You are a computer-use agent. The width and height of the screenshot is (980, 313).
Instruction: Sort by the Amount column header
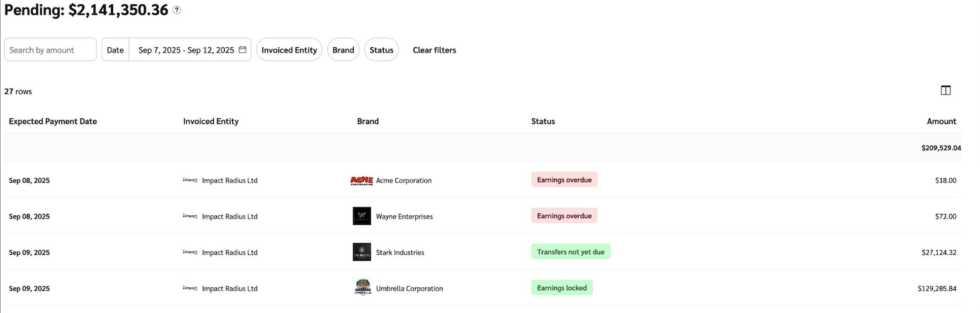click(941, 121)
